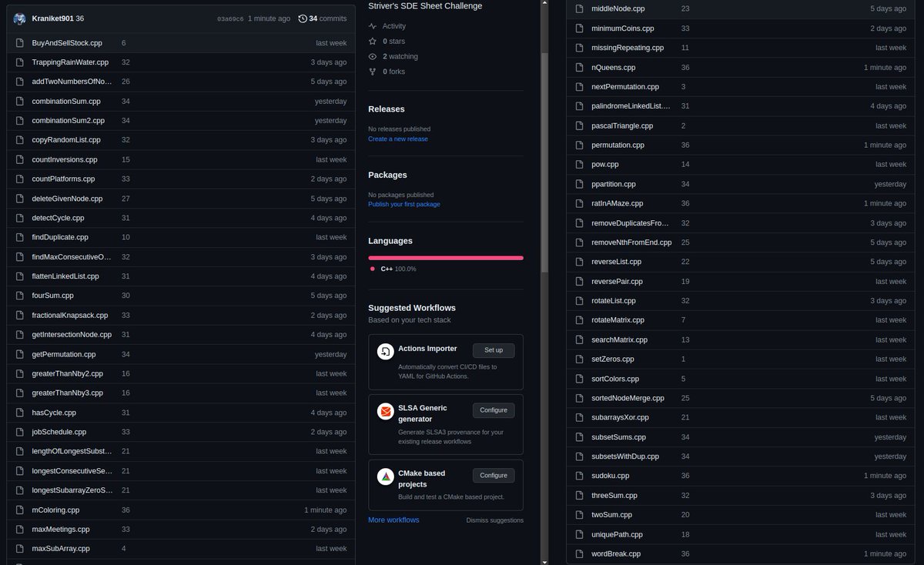Open pascalTriangle.cpp file
This screenshot has width=924, height=565.
click(x=622, y=126)
